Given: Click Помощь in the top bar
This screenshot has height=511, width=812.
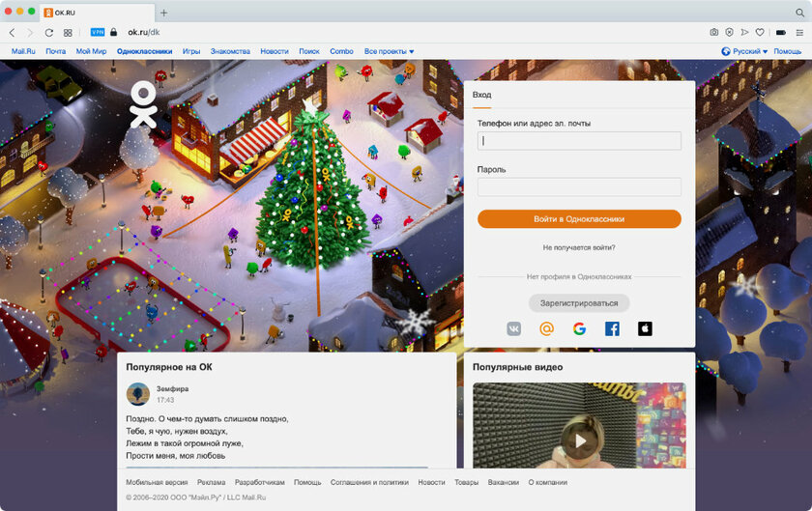Looking at the screenshot, I should tap(787, 51).
